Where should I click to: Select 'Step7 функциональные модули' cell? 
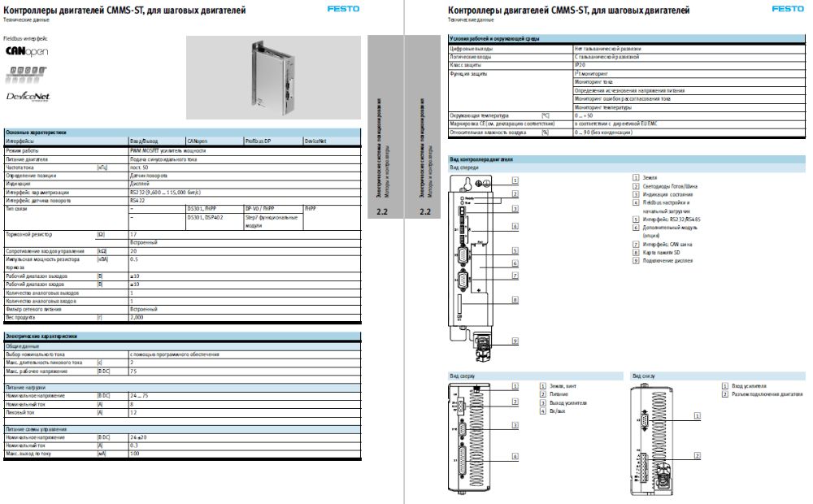click(272, 221)
